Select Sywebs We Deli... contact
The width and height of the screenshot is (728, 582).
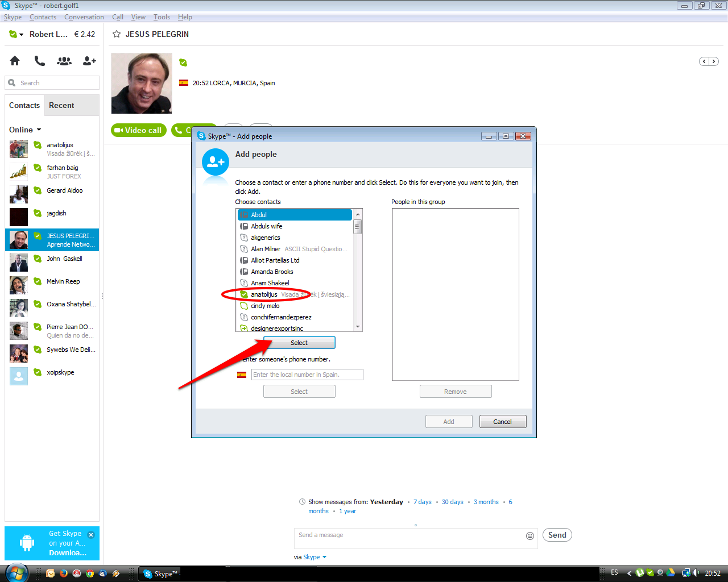click(52, 354)
